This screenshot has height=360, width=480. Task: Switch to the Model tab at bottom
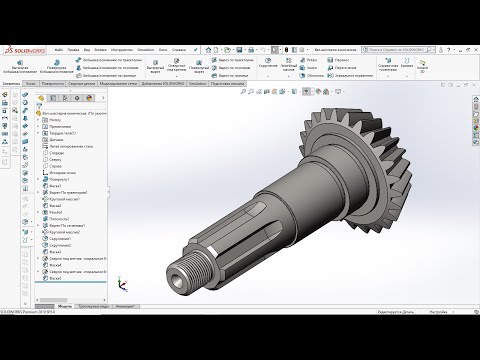[x=65, y=306]
